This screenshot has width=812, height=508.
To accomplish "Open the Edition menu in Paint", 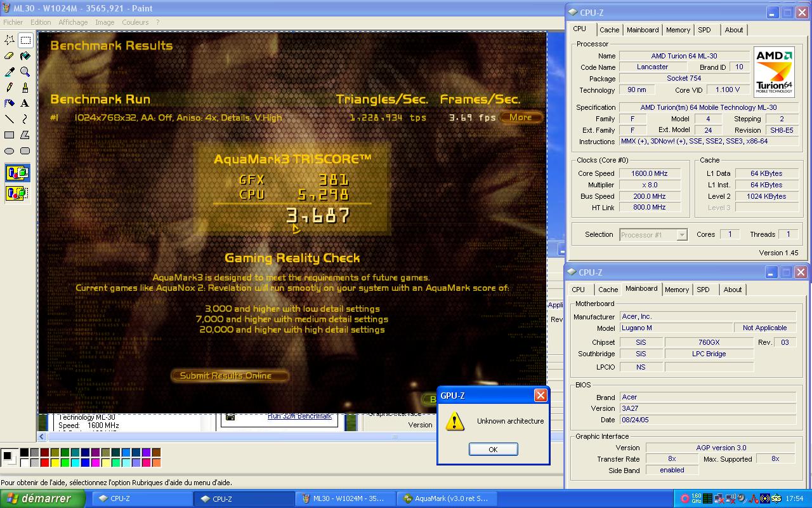I will (x=41, y=22).
